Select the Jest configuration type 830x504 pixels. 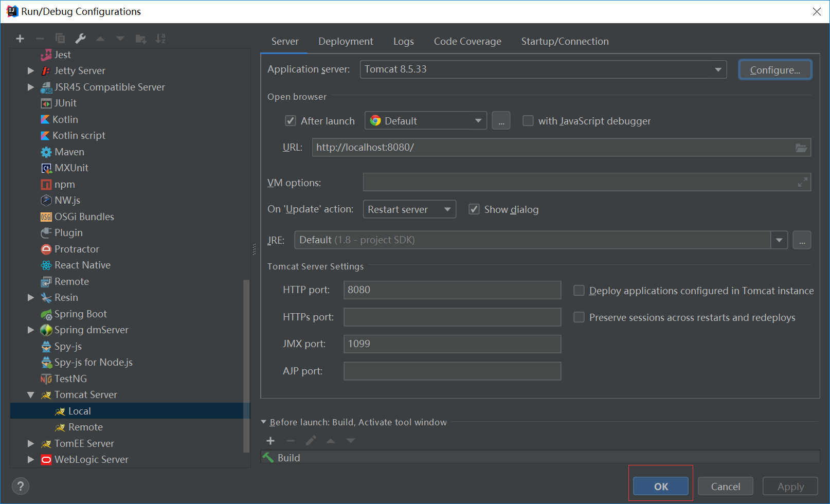tap(62, 55)
